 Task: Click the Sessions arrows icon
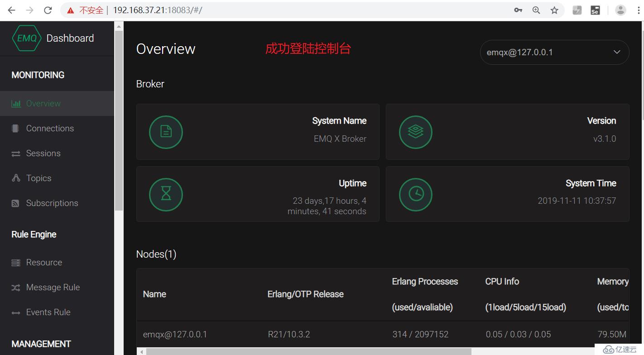[x=16, y=154]
